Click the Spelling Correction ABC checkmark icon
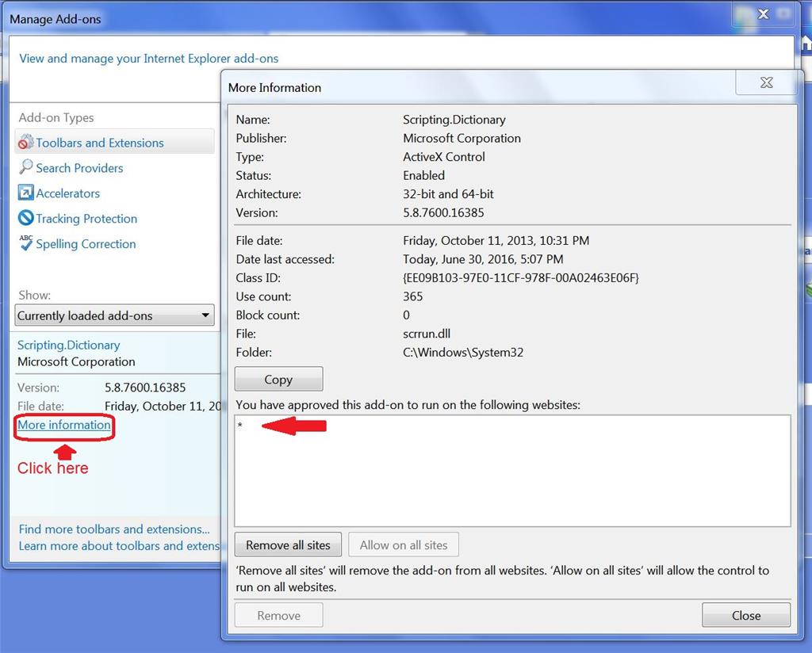812x653 pixels. (26, 242)
